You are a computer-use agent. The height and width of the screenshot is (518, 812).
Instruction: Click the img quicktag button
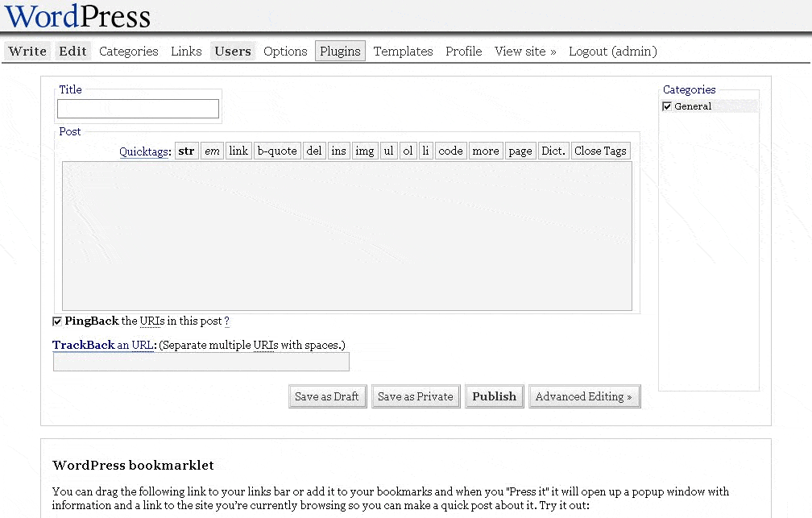(x=365, y=151)
